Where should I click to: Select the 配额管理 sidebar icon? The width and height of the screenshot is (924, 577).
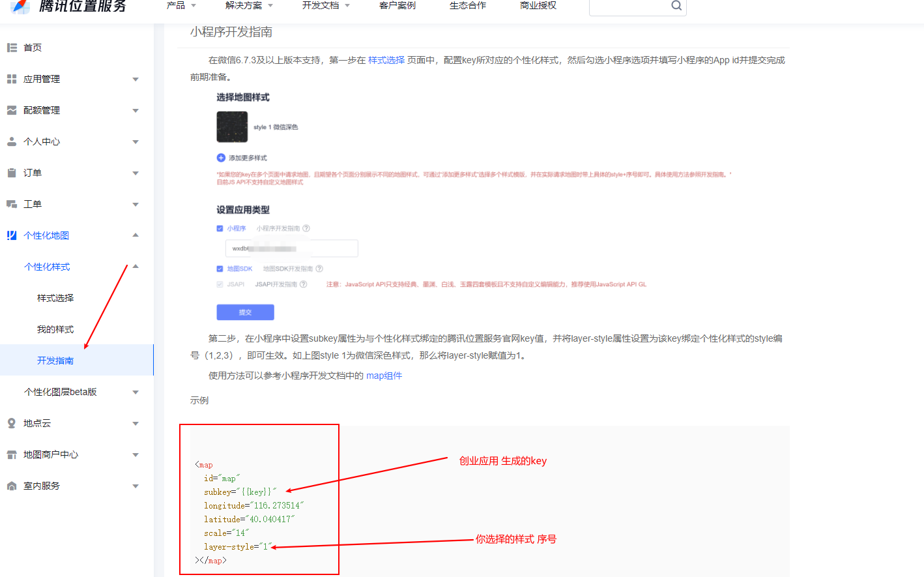12,110
